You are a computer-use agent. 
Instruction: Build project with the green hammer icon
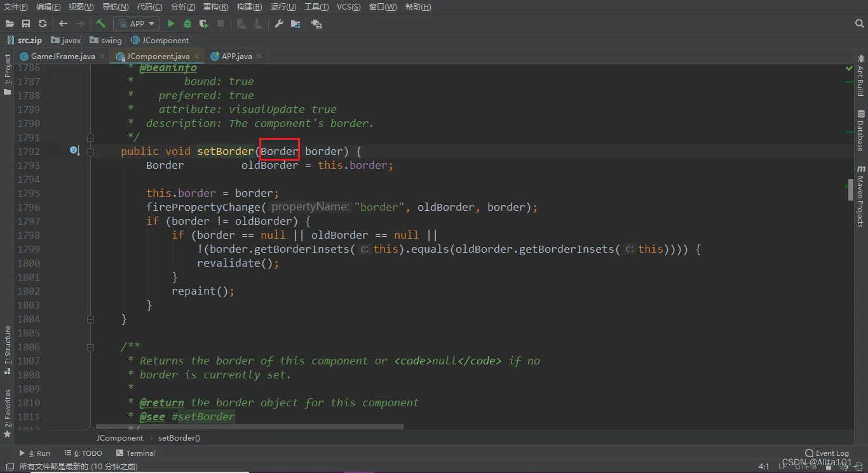[100, 23]
